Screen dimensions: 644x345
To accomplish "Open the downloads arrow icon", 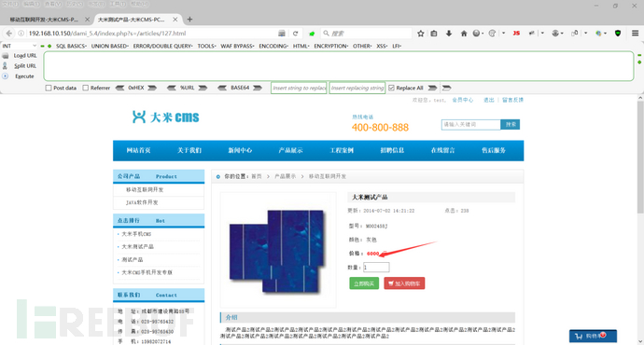I will pyautogui.click(x=449, y=34).
